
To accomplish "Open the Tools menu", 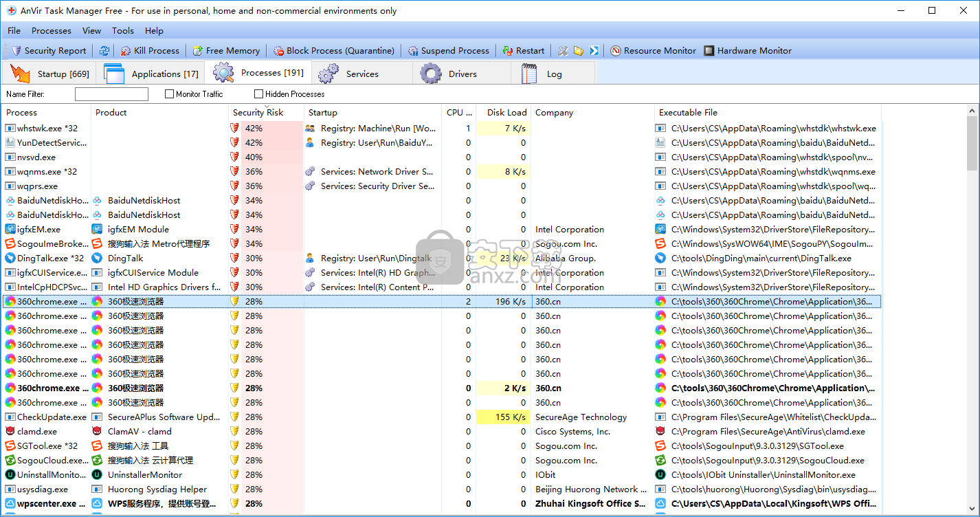I will (x=123, y=30).
